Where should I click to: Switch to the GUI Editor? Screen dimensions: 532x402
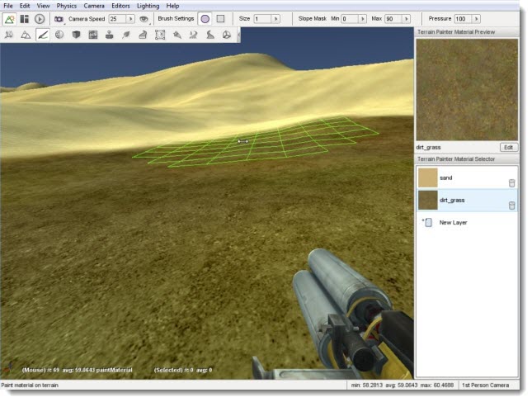(x=25, y=19)
